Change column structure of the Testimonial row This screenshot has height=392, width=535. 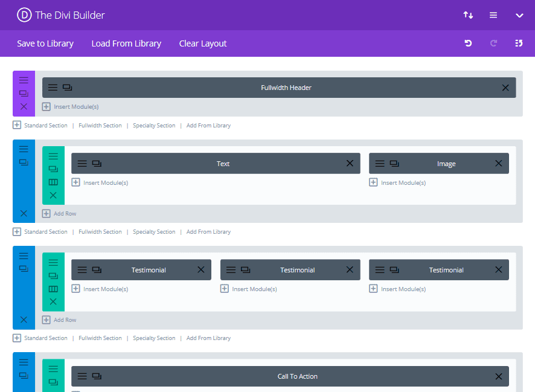click(53, 288)
